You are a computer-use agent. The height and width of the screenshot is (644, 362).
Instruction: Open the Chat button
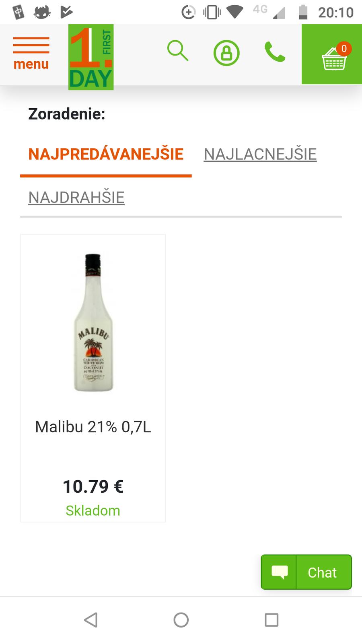point(306,572)
